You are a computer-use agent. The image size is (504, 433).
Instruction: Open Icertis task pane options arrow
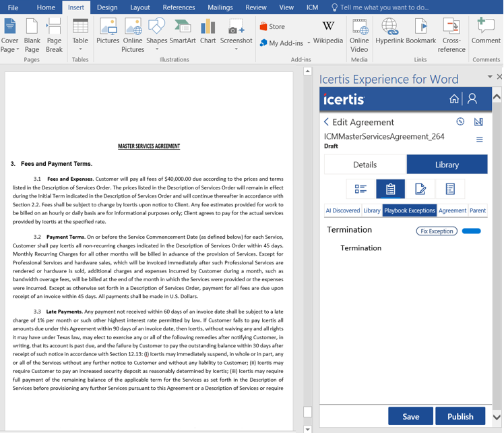point(490,77)
